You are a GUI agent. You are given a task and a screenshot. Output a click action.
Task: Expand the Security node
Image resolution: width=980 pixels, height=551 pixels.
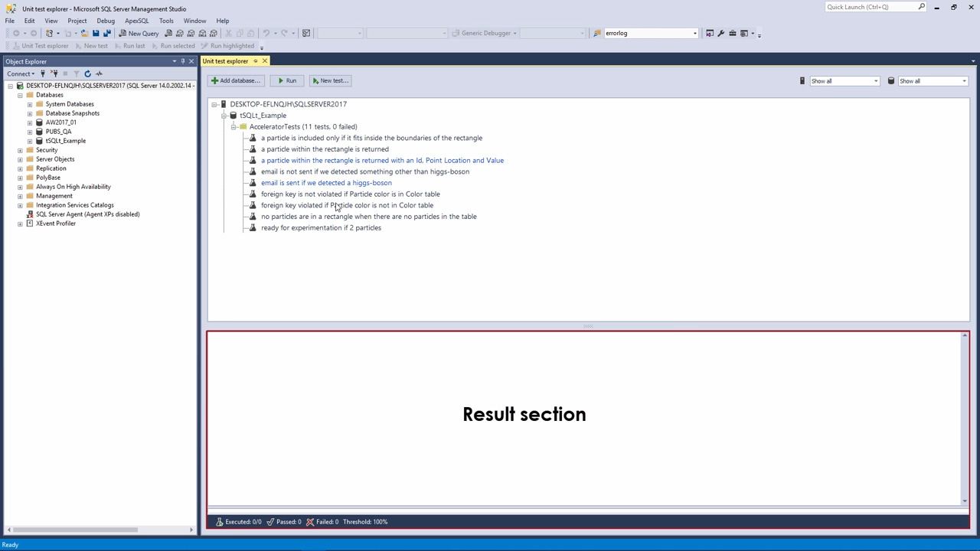tap(20, 150)
